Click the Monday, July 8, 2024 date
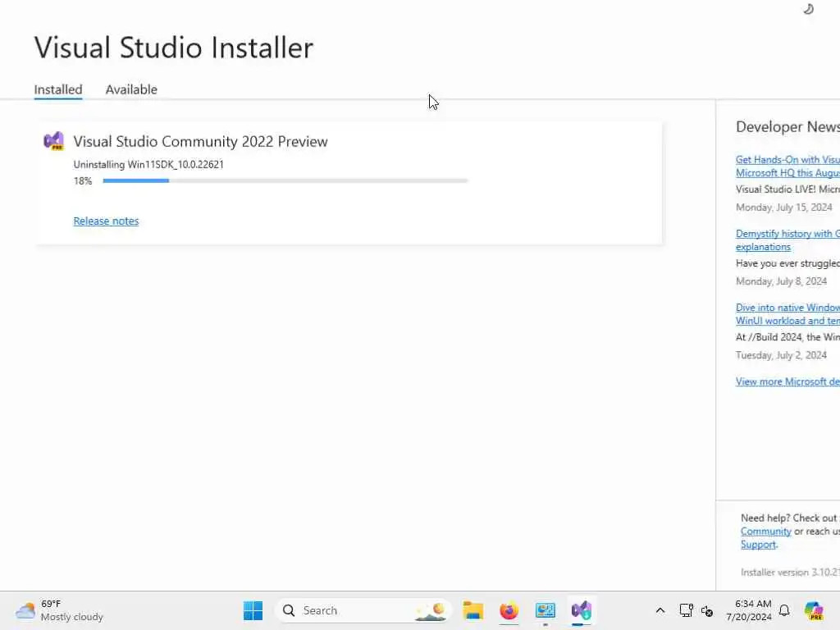The image size is (840, 630). click(x=781, y=281)
